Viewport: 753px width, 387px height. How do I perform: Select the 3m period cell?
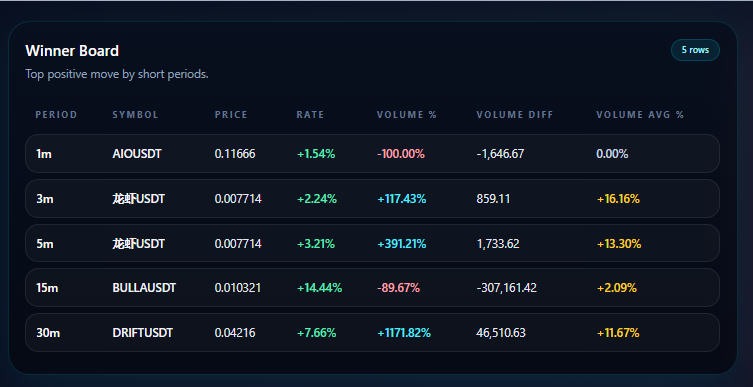45,199
